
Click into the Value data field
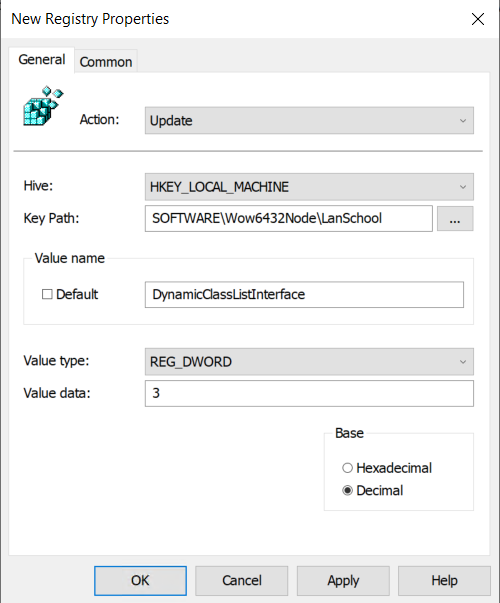pos(309,393)
